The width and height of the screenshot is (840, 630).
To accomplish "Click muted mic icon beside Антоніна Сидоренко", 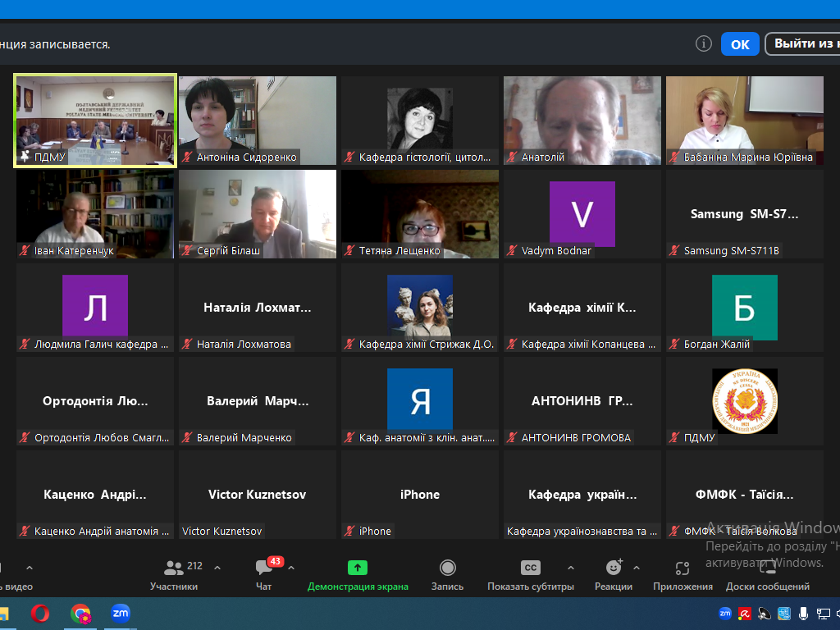I will [188, 157].
